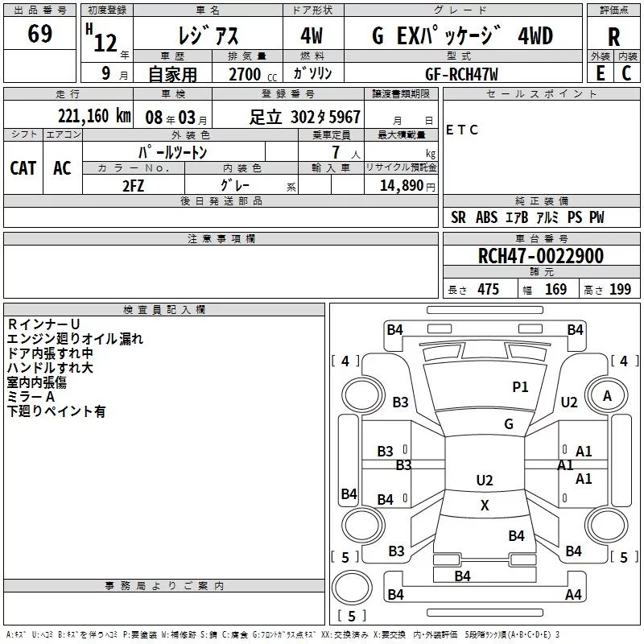The image size is (644, 644).
Task: Click the 車台番号 header
Action: point(541,238)
